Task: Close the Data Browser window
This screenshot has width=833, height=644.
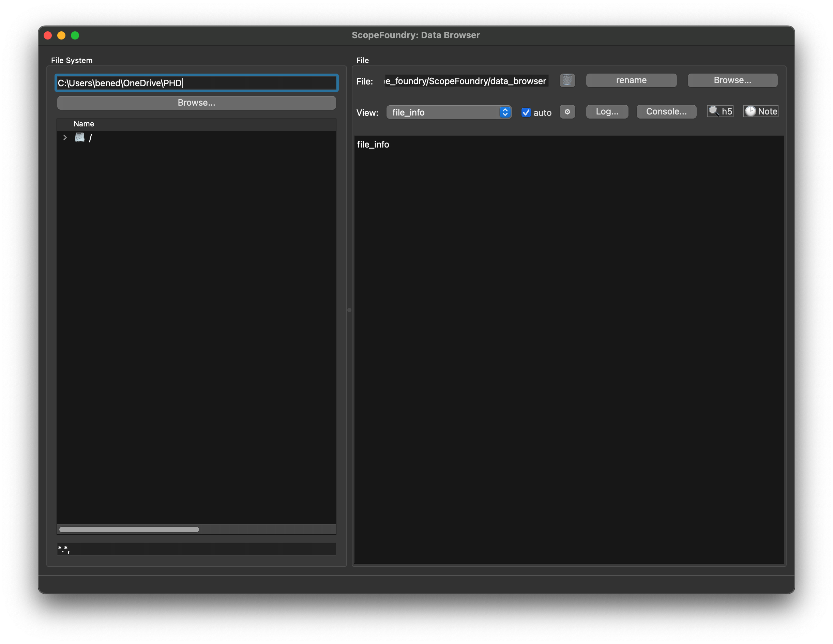Action: click(x=48, y=35)
